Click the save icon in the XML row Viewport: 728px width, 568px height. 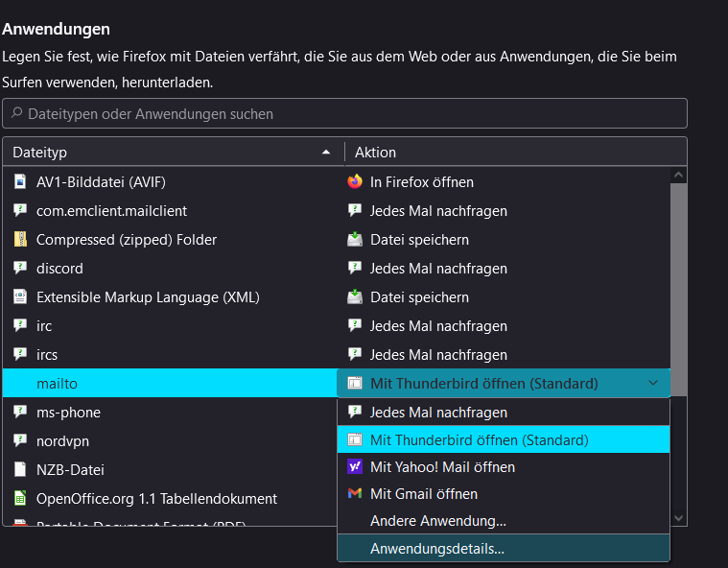[x=355, y=296]
